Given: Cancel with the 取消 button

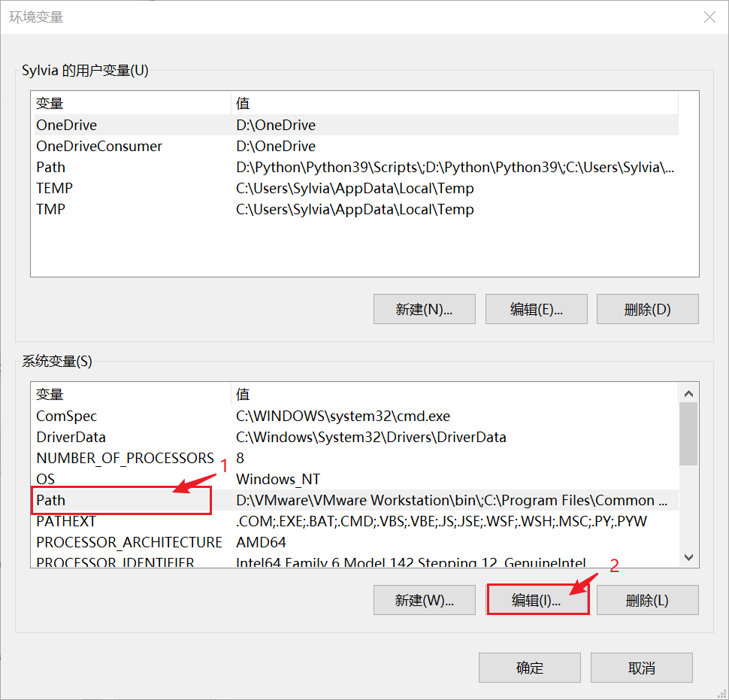Looking at the screenshot, I should coord(642,668).
